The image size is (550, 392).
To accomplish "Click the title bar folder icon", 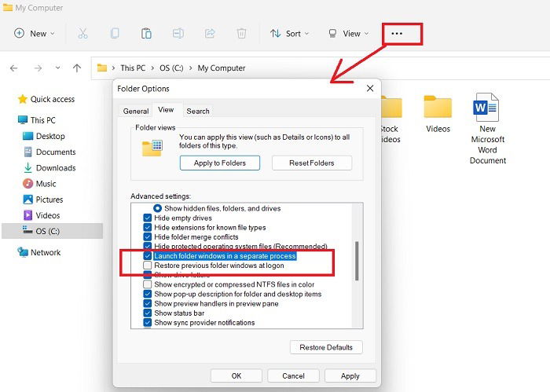I will point(8,7).
